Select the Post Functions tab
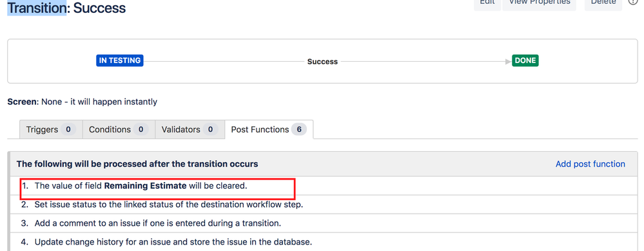644x251 pixels. (x=269, y=129)
